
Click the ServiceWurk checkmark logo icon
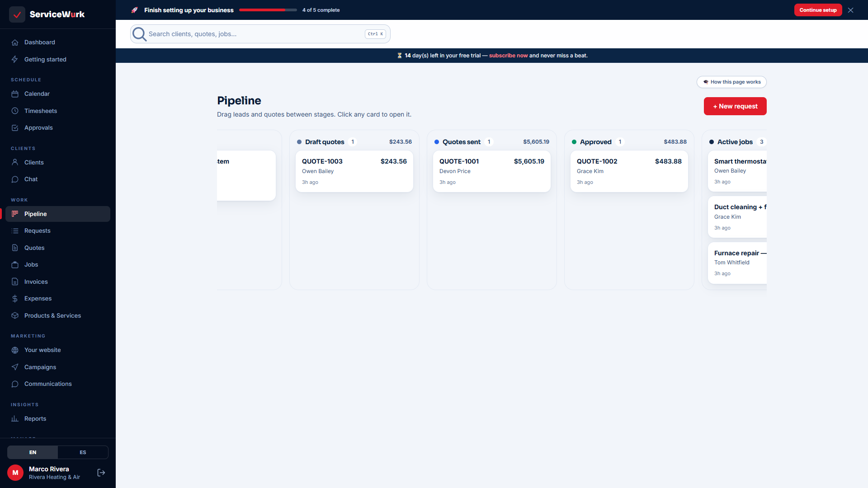(17, 14)
